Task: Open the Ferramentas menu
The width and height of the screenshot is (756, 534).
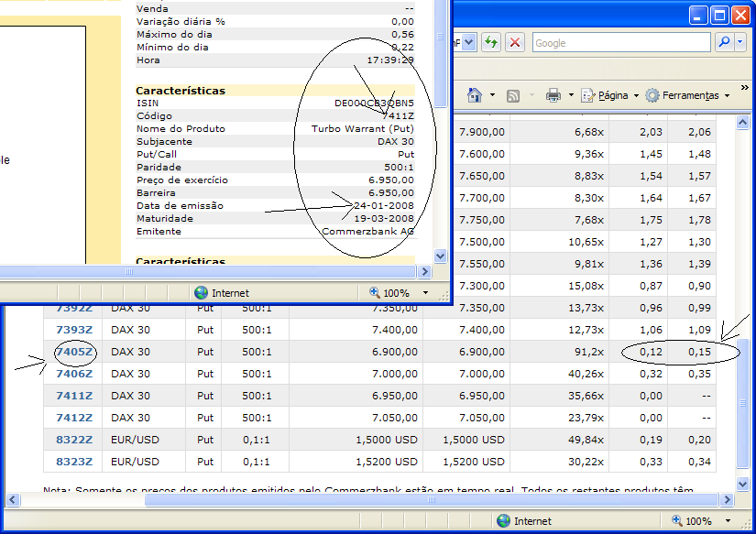Action: (x=688, y=95)
